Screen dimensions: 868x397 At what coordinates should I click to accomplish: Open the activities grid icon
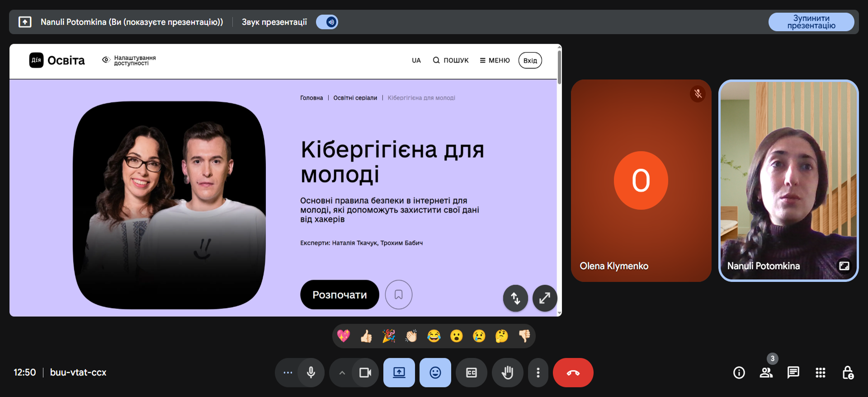pyautogui.click(x=820, y=373)
